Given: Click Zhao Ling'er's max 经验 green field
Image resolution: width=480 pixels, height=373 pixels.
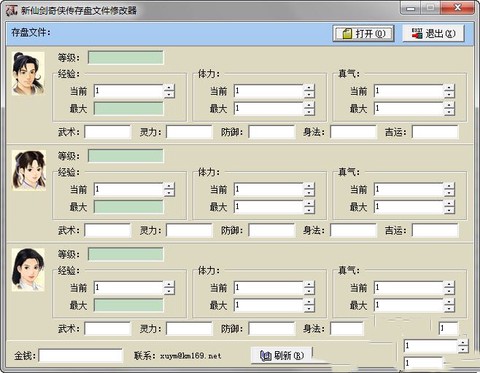Looking at the screenshot, I should [x=129, y=207].
